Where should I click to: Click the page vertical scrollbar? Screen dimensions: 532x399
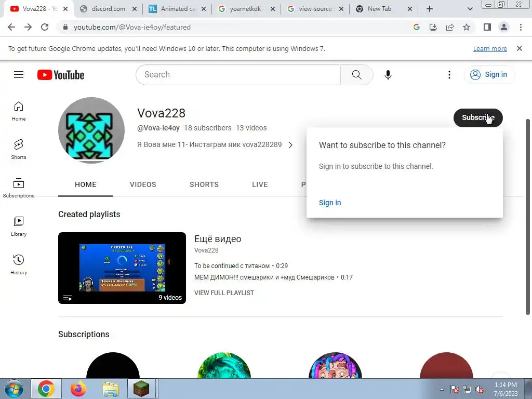pos(528,217)
